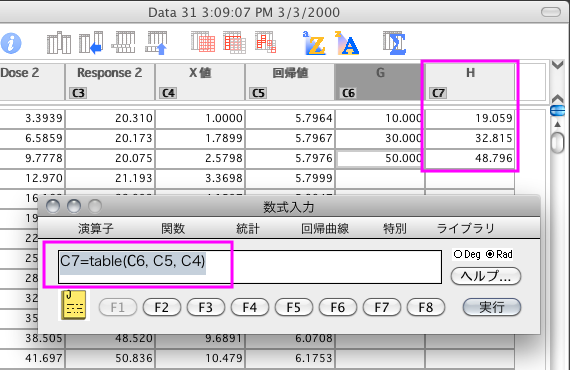Expand the chevron down at table corner

point(558,65)
